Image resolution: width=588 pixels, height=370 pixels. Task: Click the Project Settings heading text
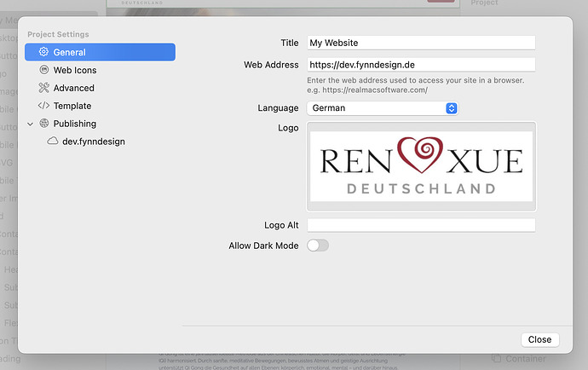[58, 34]
